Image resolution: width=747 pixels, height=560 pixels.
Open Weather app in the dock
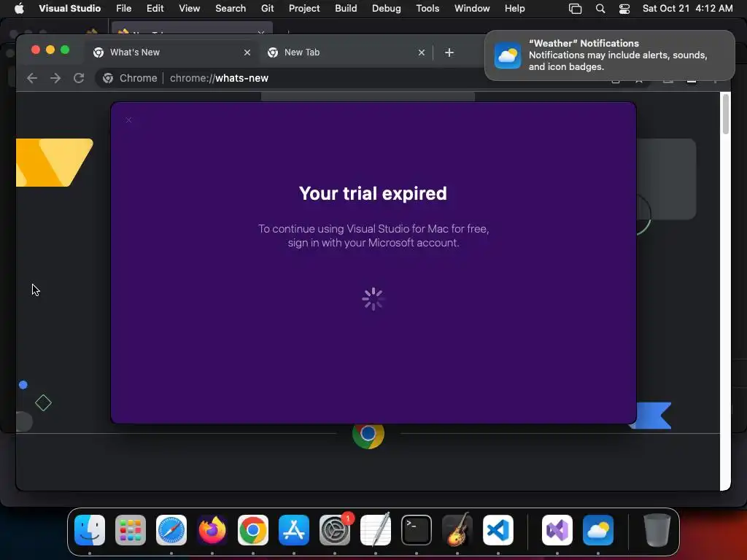click(x=598, y=530)
